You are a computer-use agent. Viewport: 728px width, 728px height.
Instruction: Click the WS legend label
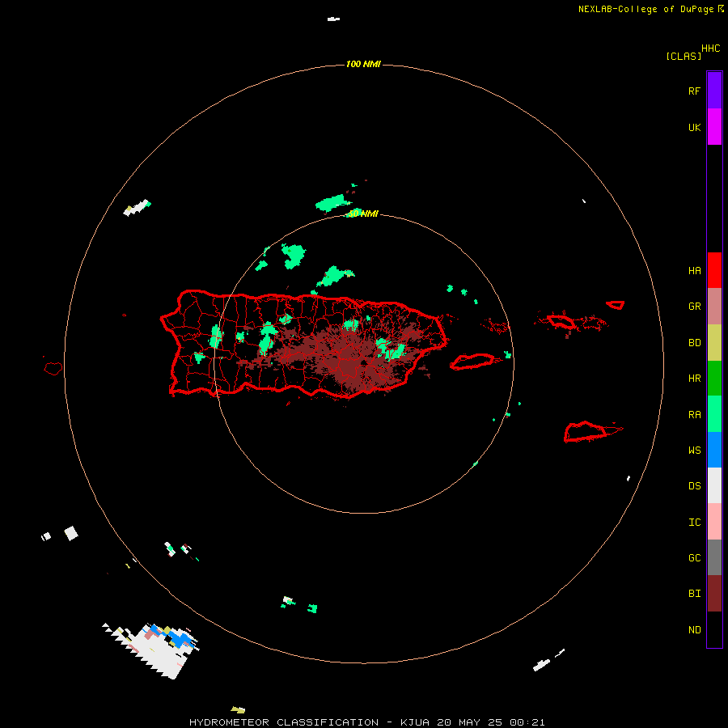pos(694,450)
